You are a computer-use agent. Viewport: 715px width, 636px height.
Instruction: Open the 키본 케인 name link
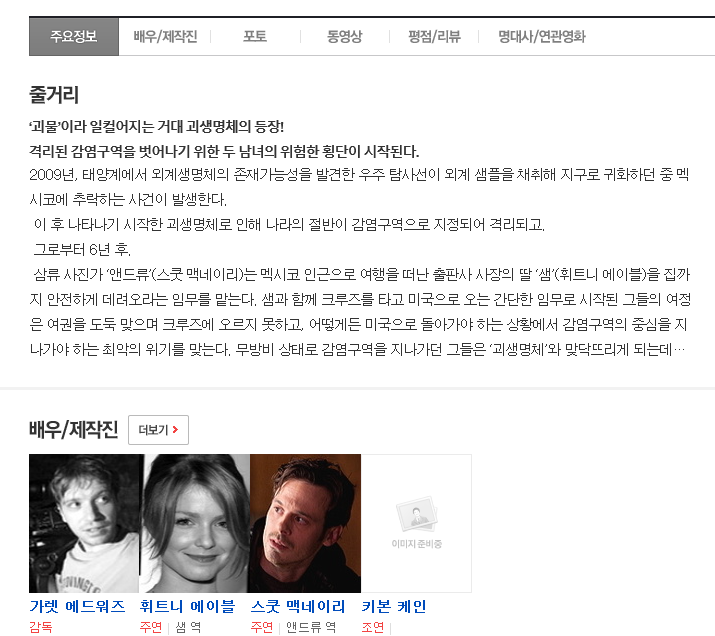[x=394, y=606]
